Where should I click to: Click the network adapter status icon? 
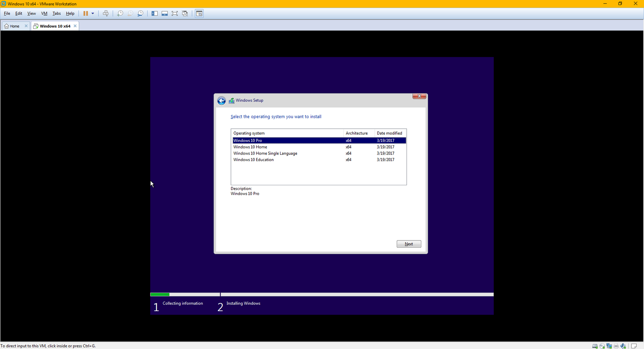tap(609, 346)
